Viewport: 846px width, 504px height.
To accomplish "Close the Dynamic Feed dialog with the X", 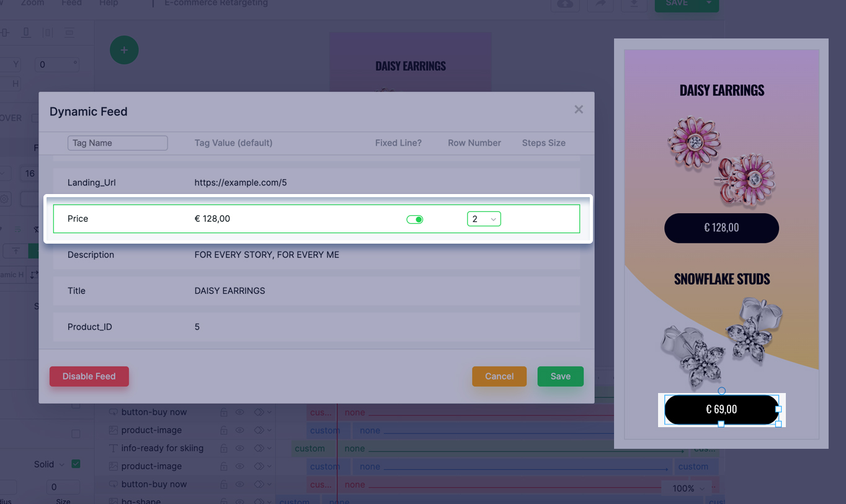I will [x=579, y=110].
